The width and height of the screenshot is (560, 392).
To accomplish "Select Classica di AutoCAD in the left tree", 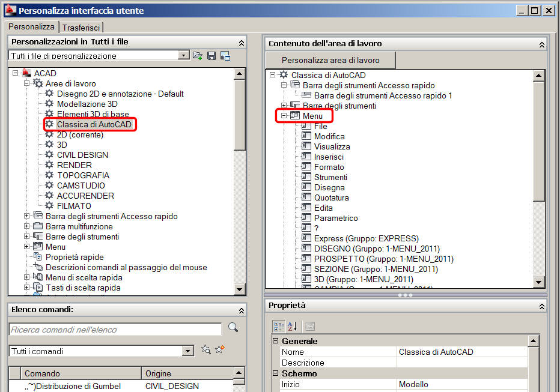I will click(94, 124).
